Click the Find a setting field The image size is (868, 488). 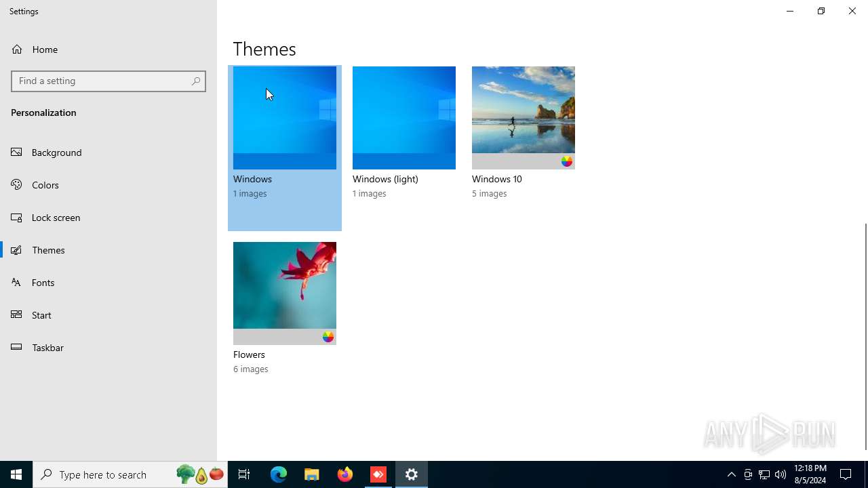[x=108, y=81]
